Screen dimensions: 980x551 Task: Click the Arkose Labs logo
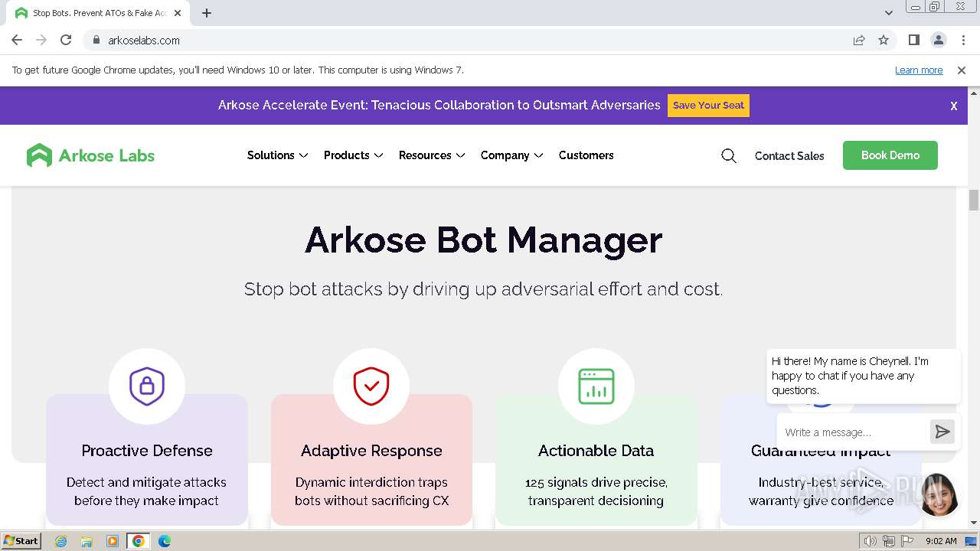[x=90, y=155]
